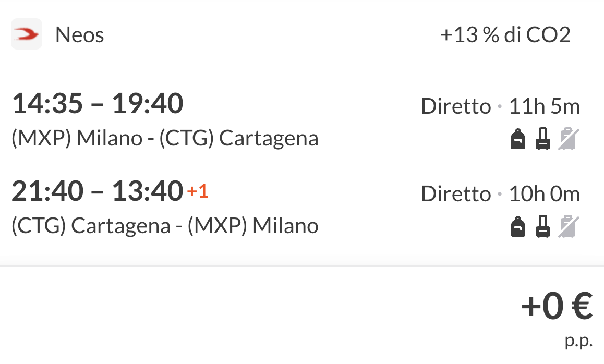Click the return crossed-out checked baggage icon
The width and height of the screenshot is (604, 364).
point(567,227)
